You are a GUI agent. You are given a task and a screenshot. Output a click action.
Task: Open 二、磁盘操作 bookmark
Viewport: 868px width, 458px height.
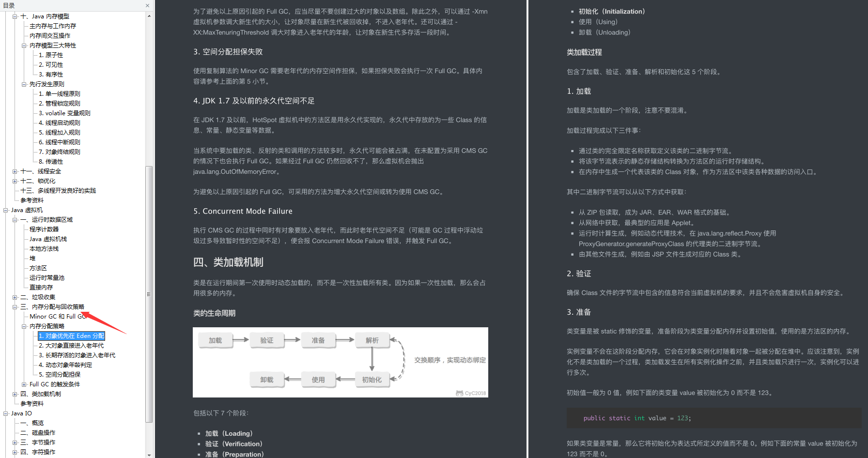[x=38, y=433]
